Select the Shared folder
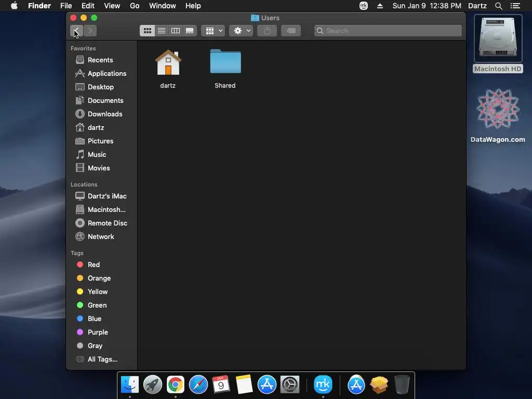The image size is (532, 399). [x=225, y=62]
